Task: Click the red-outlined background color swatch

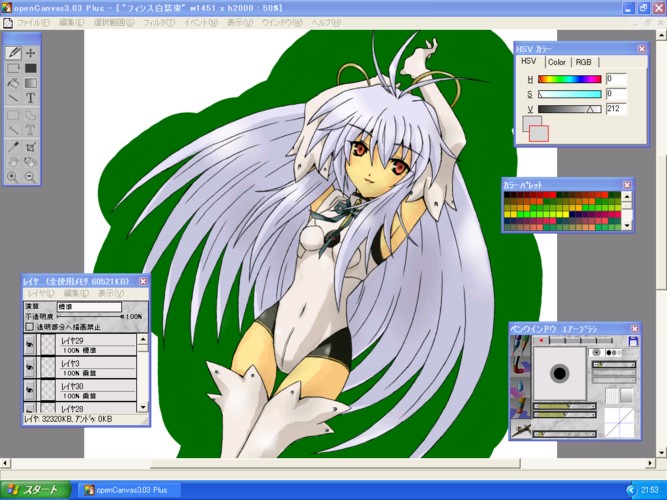Action: (539, 134)
